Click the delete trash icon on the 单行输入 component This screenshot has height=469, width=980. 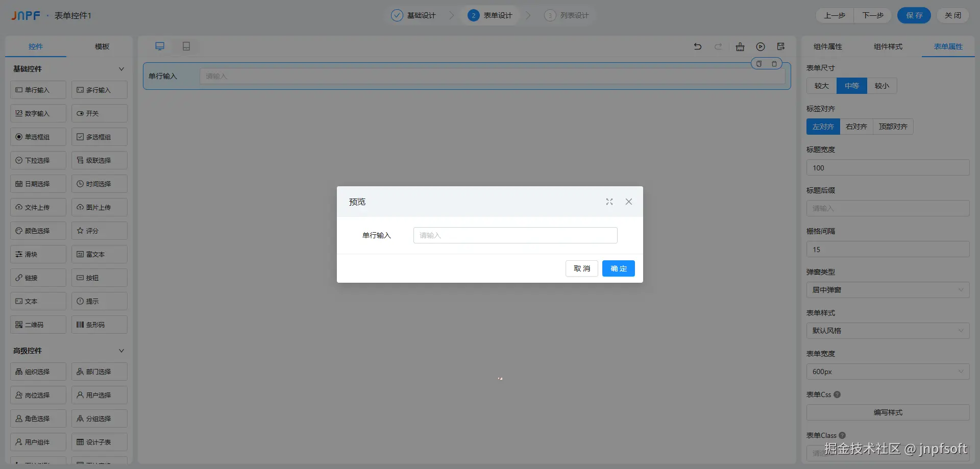774,64
